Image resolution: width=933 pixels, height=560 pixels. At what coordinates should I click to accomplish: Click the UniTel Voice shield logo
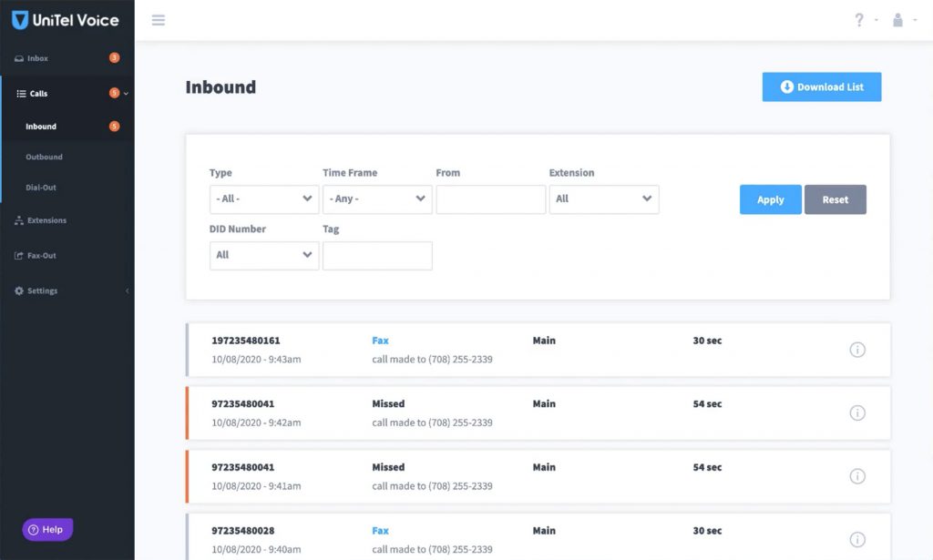point(20,20)
